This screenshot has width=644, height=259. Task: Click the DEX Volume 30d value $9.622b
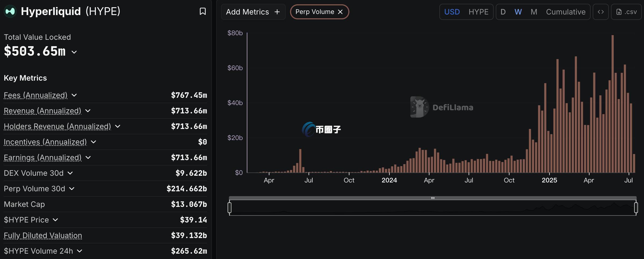pos(191,173)
